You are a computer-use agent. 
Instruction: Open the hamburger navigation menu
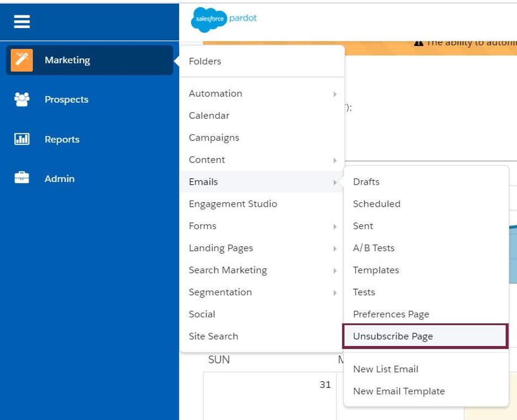click(22, 22)
